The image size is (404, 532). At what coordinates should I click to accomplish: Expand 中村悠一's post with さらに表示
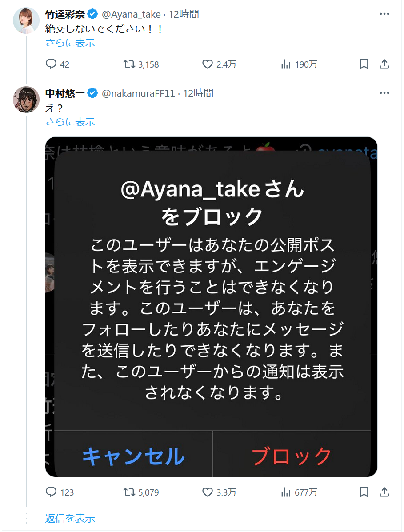(x=70, y=122)
